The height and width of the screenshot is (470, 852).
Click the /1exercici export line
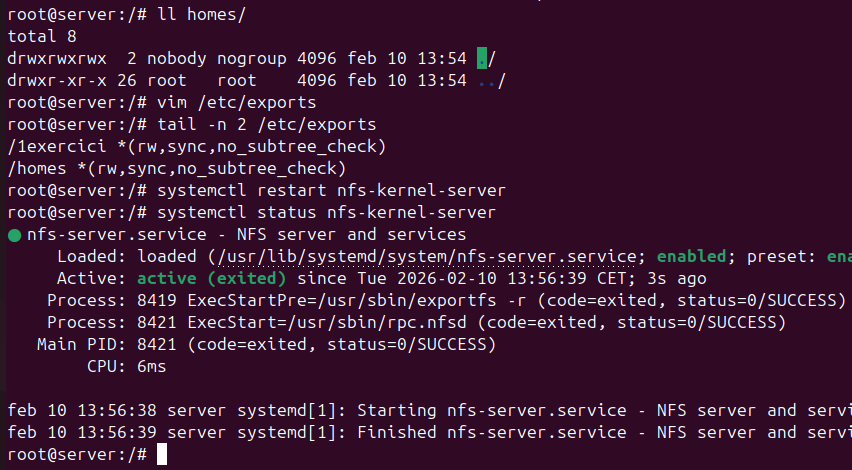point(196,147)
